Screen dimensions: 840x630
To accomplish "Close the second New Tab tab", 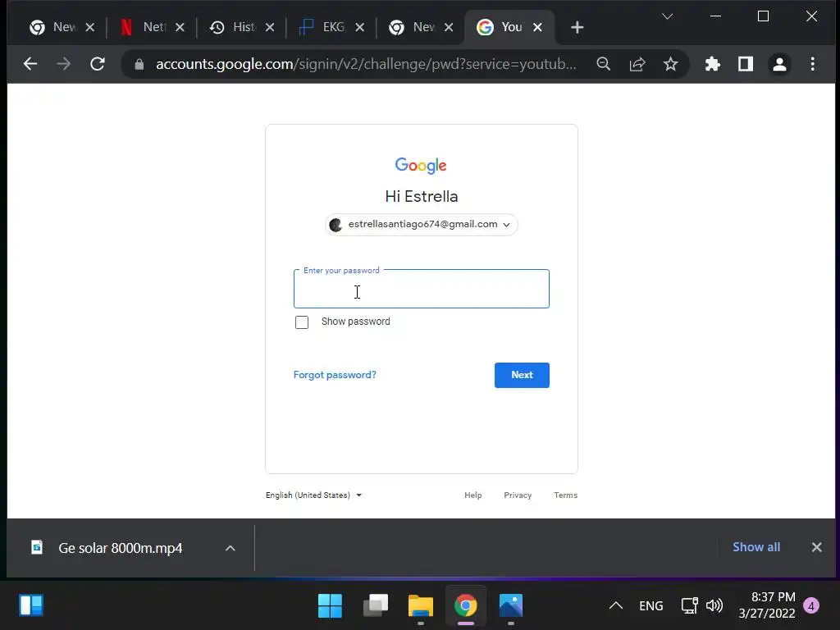I will click(449, 27).
